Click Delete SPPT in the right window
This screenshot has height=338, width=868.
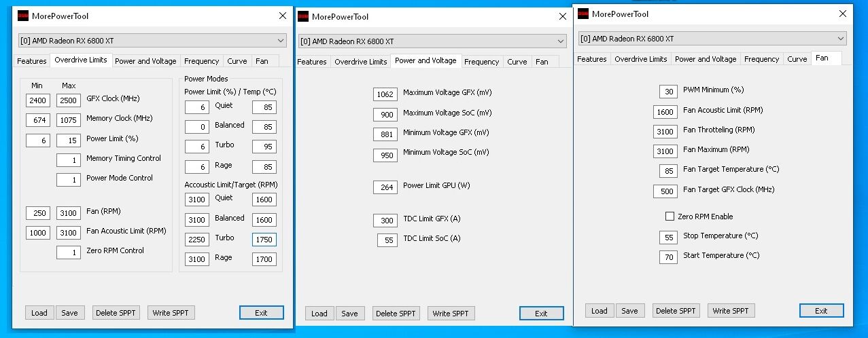coord(676,311)
